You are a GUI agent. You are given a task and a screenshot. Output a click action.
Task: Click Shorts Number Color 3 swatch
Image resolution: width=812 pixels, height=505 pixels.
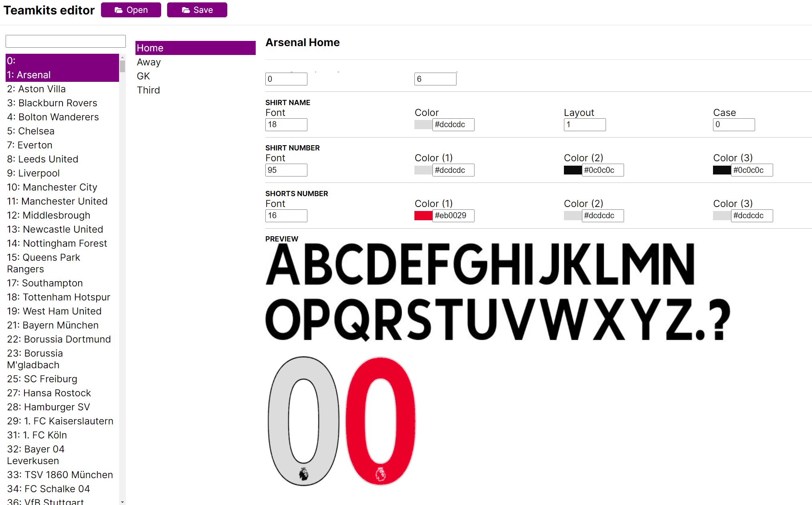pyautogui.click(x=719, y=216)
